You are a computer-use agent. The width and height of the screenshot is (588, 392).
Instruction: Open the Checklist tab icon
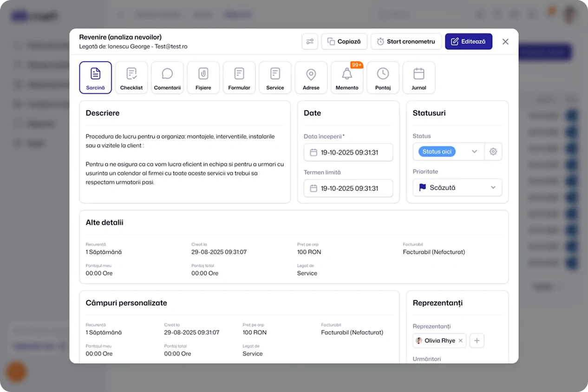pos(131,78)
